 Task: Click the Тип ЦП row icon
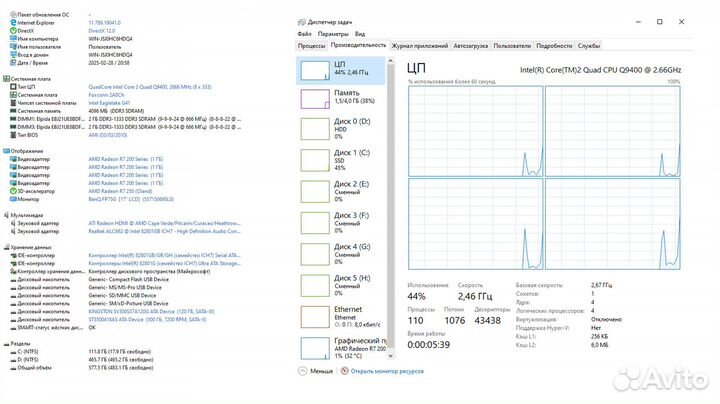[x=13, y=87]
